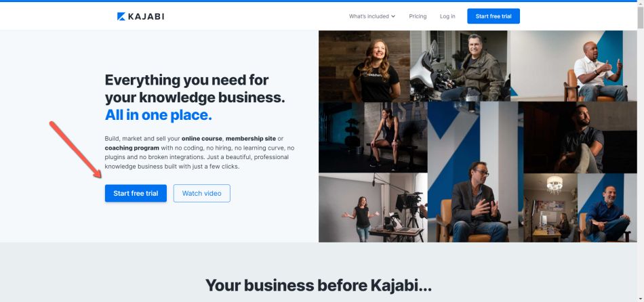Click the hero Start free trial button
The image size is (644, 302).
[136, 193]
